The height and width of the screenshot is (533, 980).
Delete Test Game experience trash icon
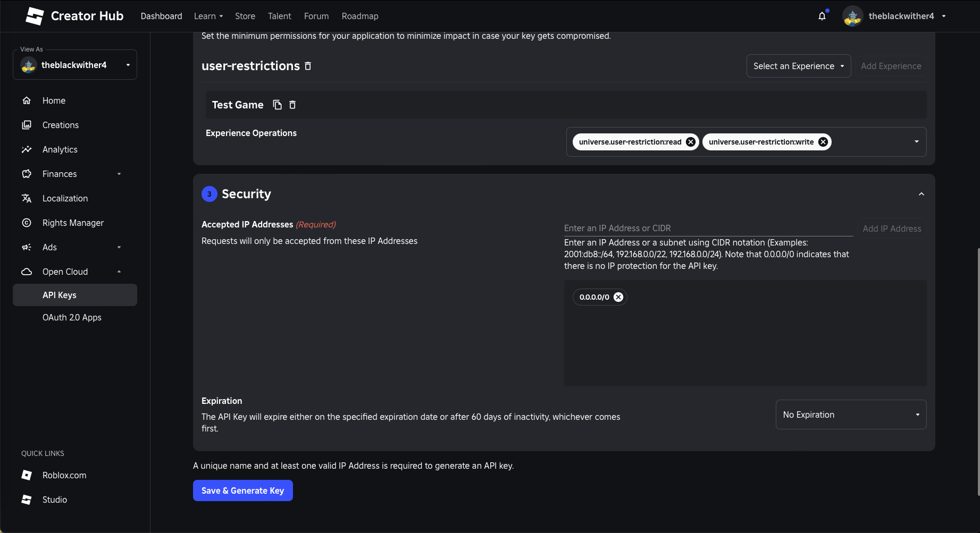292,105
